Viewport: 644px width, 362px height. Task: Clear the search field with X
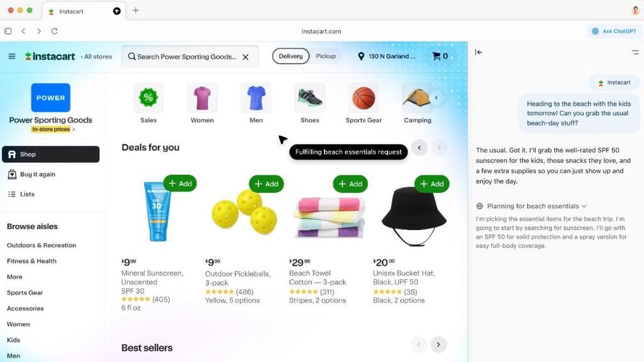(x=246, y=57)
